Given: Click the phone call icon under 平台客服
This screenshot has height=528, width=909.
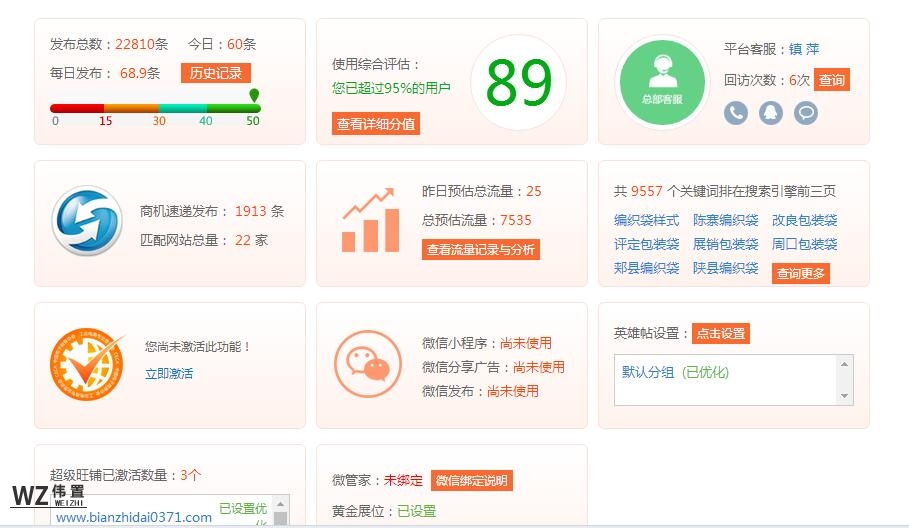Looking at the screenshot, I should coord(736,112).
